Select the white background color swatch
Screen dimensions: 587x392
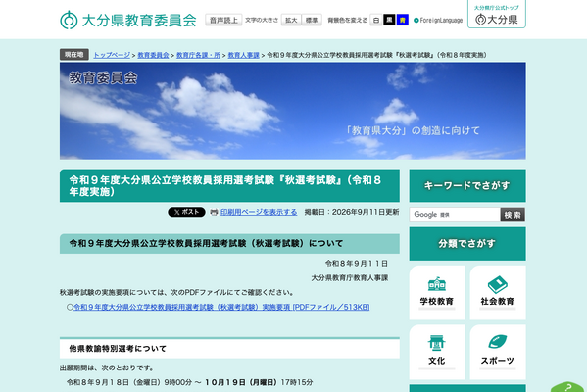pos(376,20)
